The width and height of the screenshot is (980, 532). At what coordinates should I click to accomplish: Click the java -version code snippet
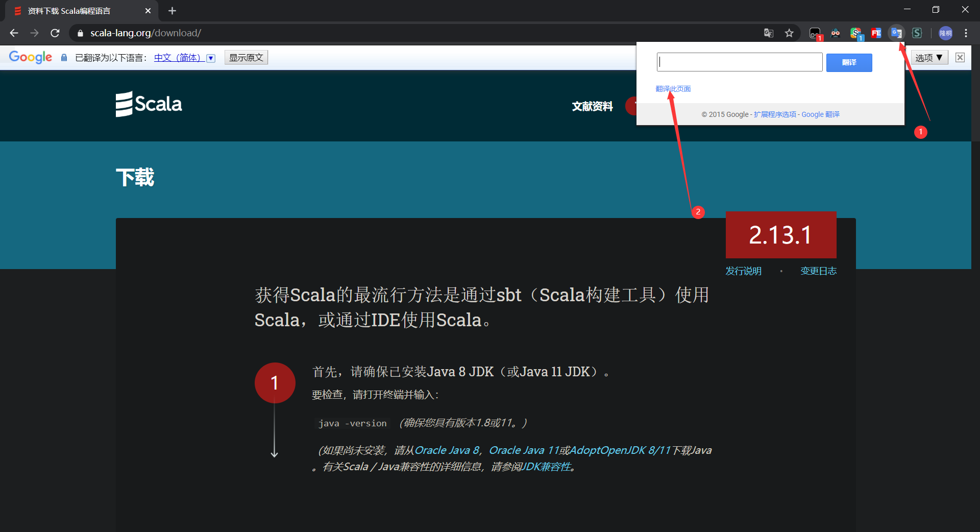point(352,423)
